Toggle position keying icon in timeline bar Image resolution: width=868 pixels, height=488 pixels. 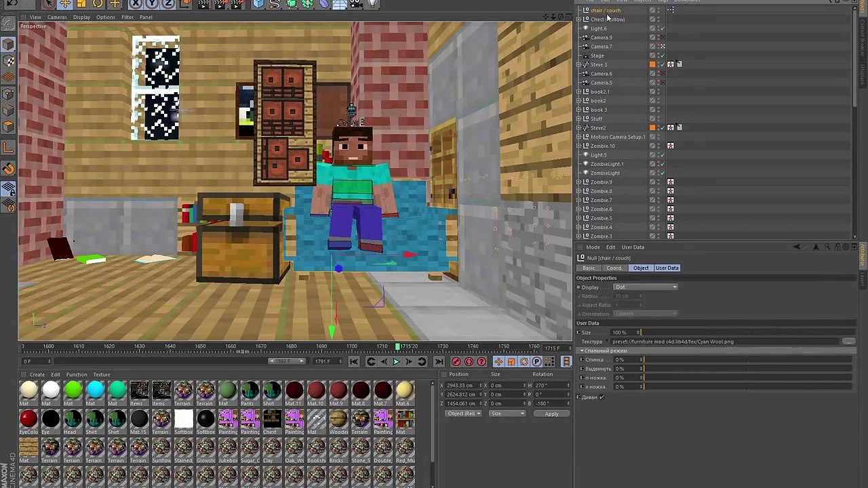[498, 362]
